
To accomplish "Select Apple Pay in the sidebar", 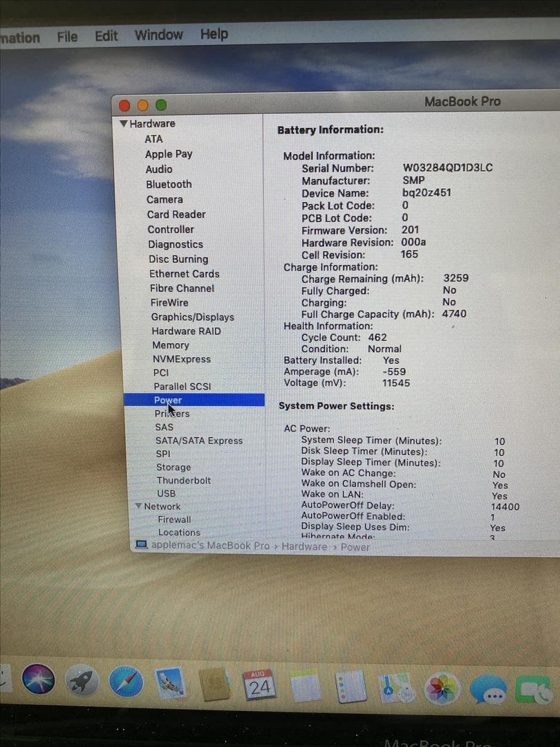I will [x=169, y=154].
